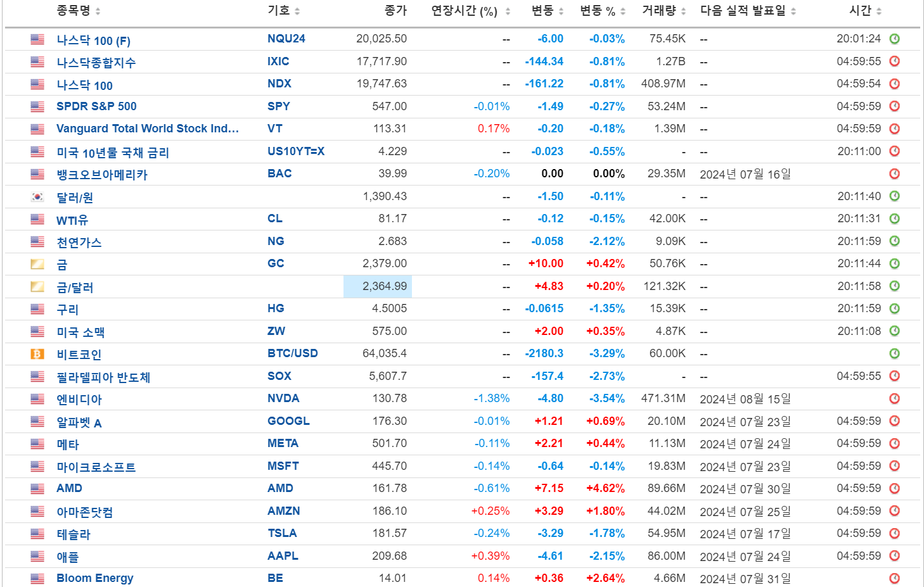Screen dimensions: 924x587
Task: Sort by 거래량 column header
Action: (x=664, y=11)
